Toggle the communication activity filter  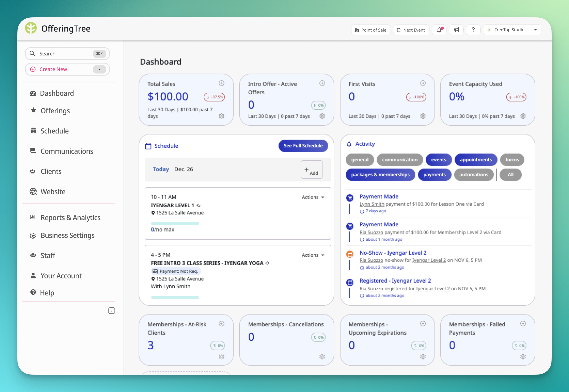[x=400, y=160]
